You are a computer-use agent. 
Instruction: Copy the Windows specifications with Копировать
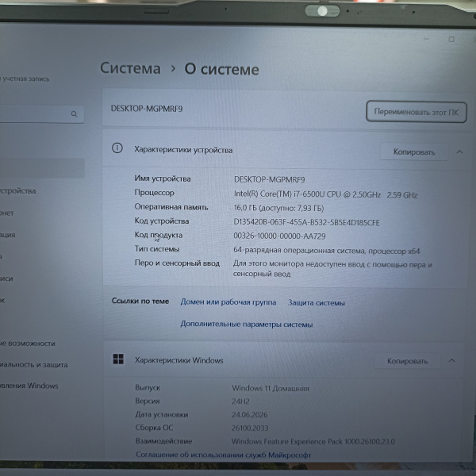[x=407, y=361]
